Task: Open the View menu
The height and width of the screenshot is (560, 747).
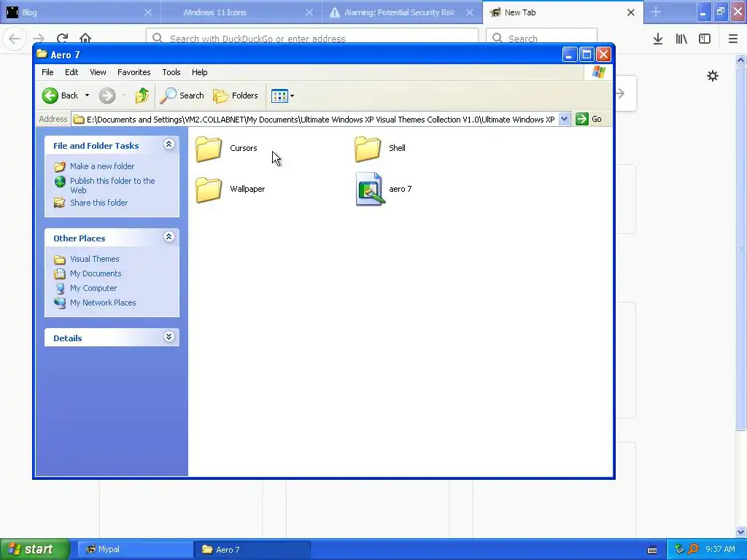Action: [x=98, y=72]
